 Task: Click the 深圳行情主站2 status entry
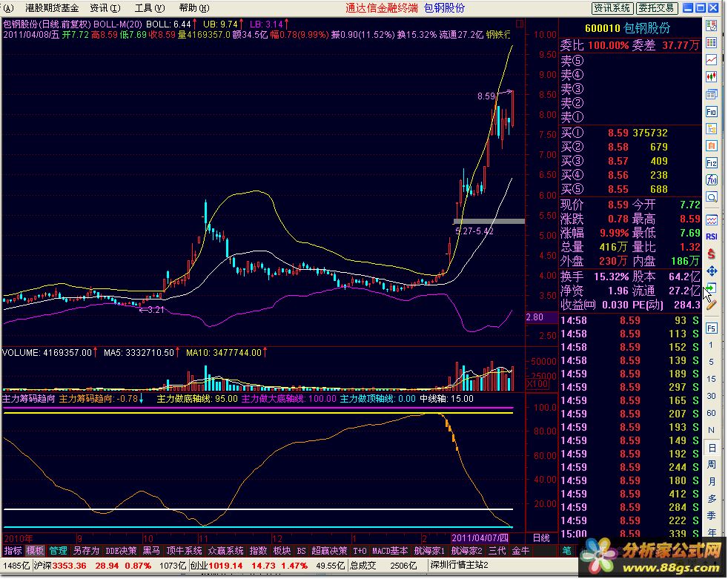[459, 565]
